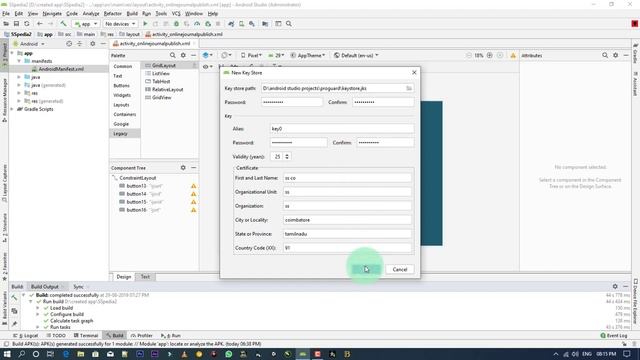Click the Search Everywhere magnifier in main toolbar

pos(289,24)
